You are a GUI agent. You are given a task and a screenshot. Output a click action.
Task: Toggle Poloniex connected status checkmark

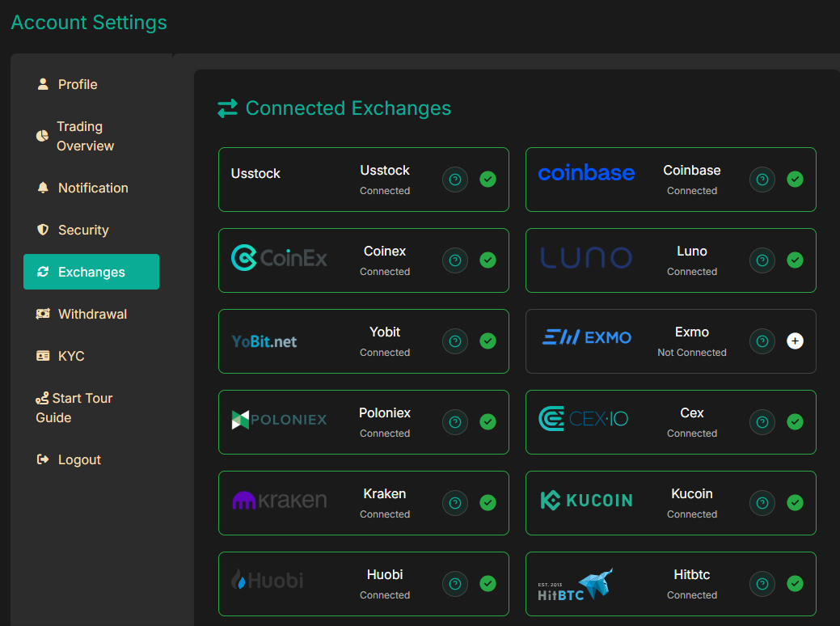point(488,422)
